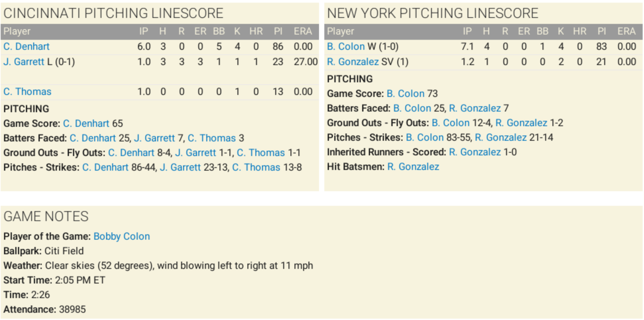Click PI column header in New York table
This screenshot has width=644, height=320.
(602, 32)
